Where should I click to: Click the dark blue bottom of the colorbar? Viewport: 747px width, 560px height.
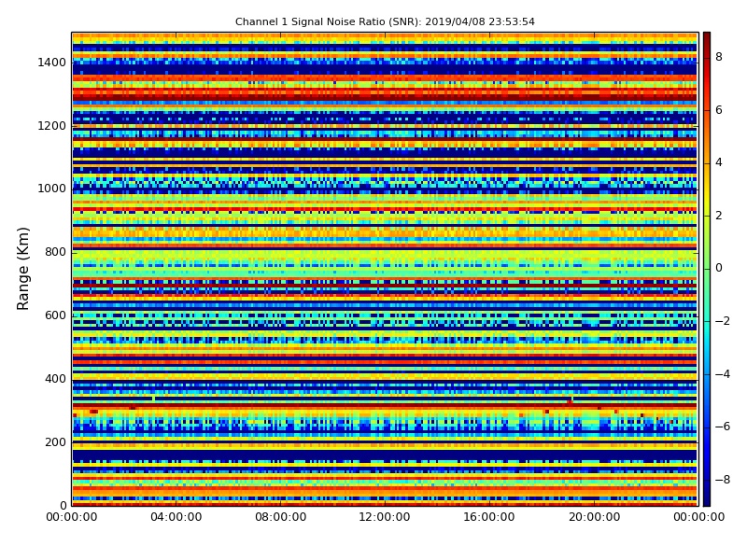tap(707, 497)
